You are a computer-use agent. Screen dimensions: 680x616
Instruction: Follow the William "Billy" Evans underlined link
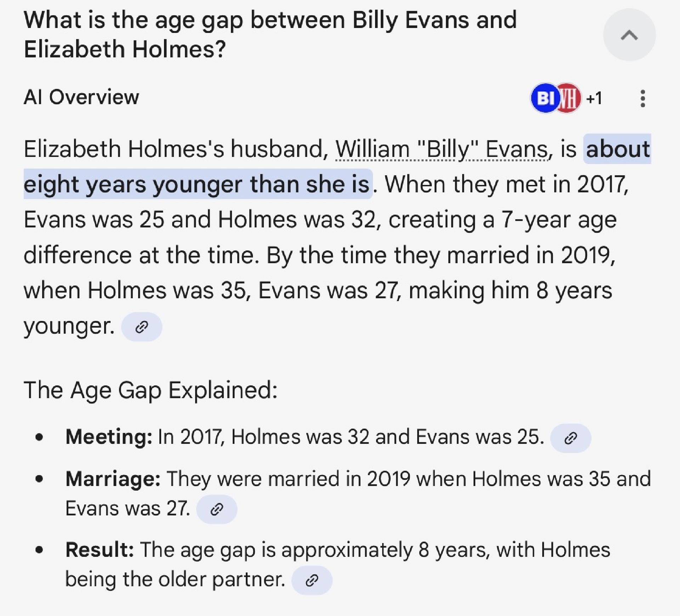442,149
